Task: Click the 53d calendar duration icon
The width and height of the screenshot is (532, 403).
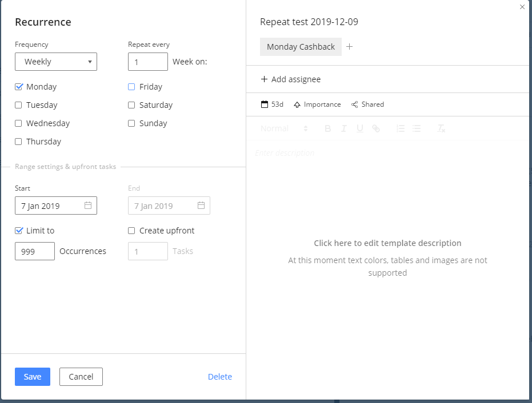Action: [x=264, y=104]
